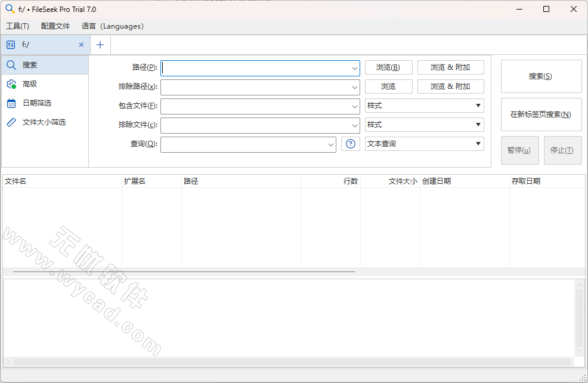Click the FileSeek magnifier app icon in title bar

(x=10, y=8)
